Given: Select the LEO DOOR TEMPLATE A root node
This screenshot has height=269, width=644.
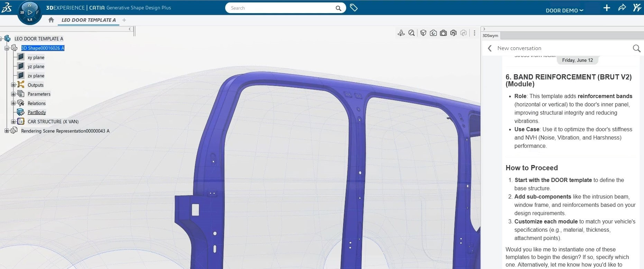Looking at the screenshot, I should point(39,39).
